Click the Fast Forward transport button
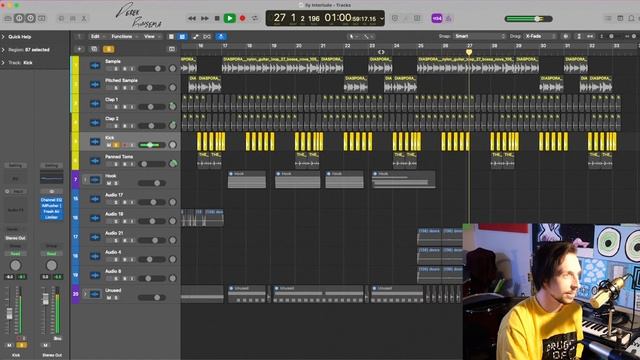Viewport: 640px width, 360px height. click(x=204, y=18)
